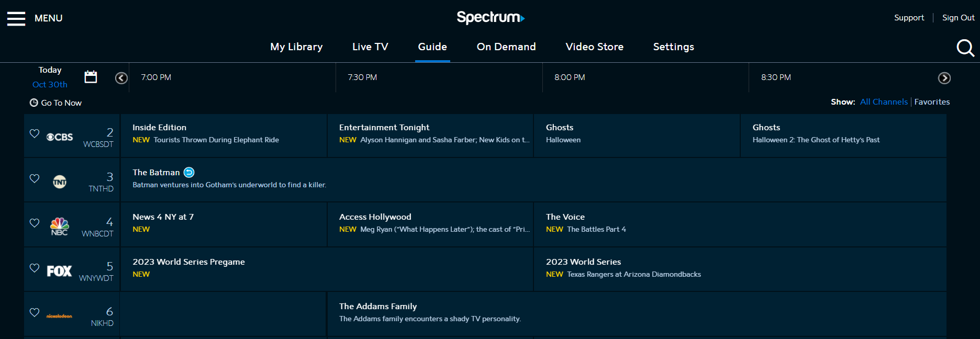
Task: Advance the guide with the right chevron
Action: coord(944,78)
